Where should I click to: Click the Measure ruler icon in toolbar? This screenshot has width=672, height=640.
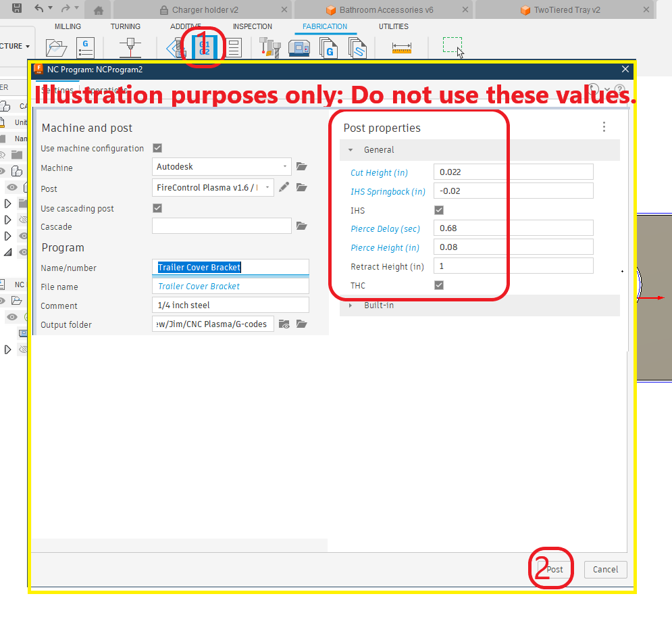tap(401, 47)
